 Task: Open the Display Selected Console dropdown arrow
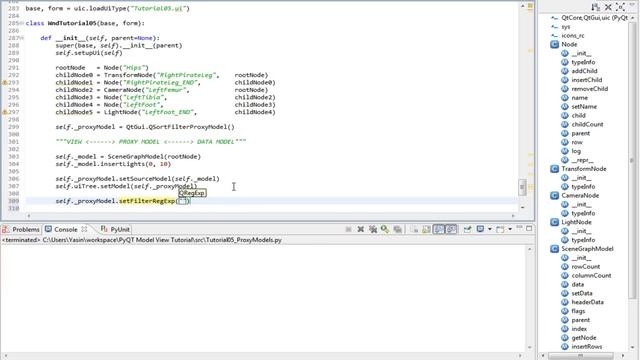(x=489, y=229)
